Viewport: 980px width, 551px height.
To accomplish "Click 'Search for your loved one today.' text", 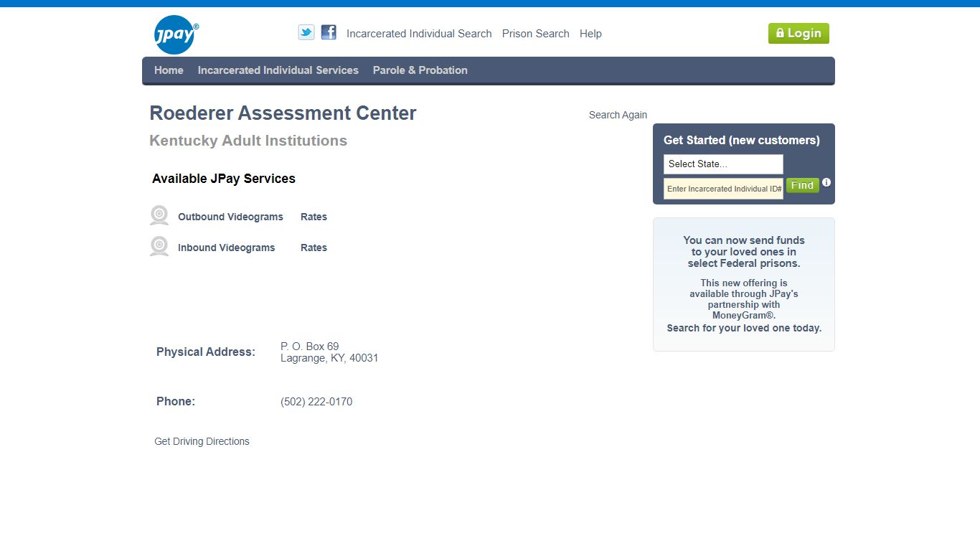I will pos(744,328).
